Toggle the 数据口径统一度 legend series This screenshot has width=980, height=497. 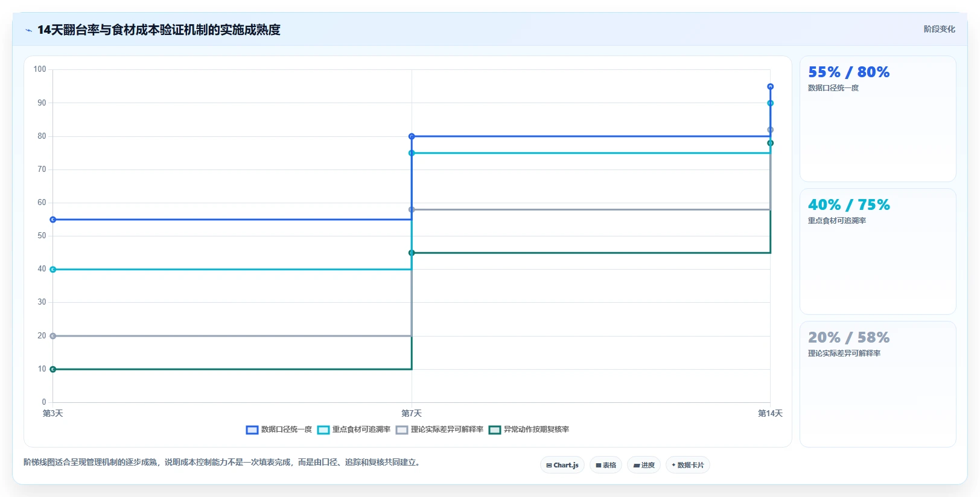tap(279, 429)
